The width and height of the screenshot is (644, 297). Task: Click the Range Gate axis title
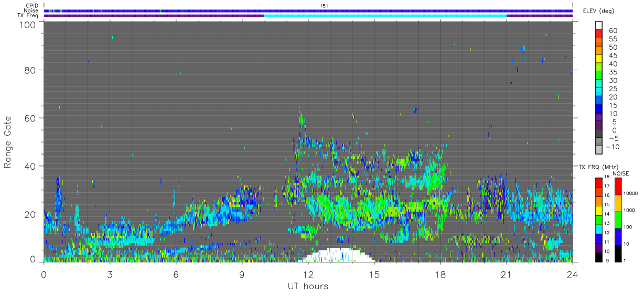pos(8,141)
